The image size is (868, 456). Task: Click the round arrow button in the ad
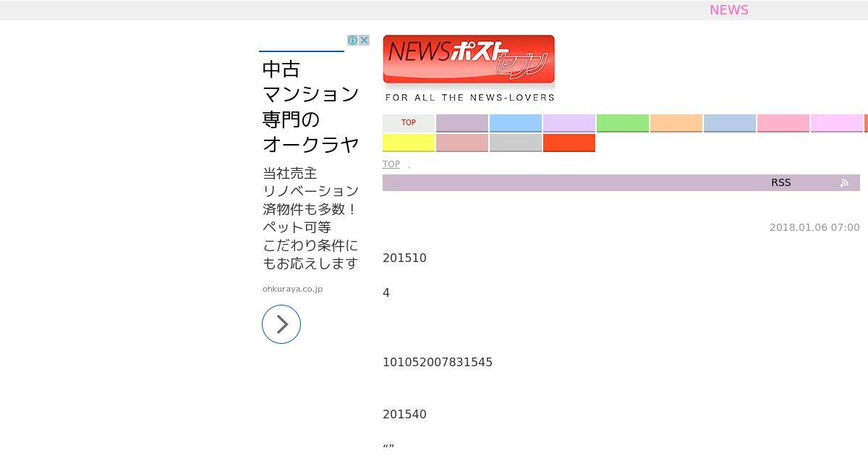tap(281, 324)
